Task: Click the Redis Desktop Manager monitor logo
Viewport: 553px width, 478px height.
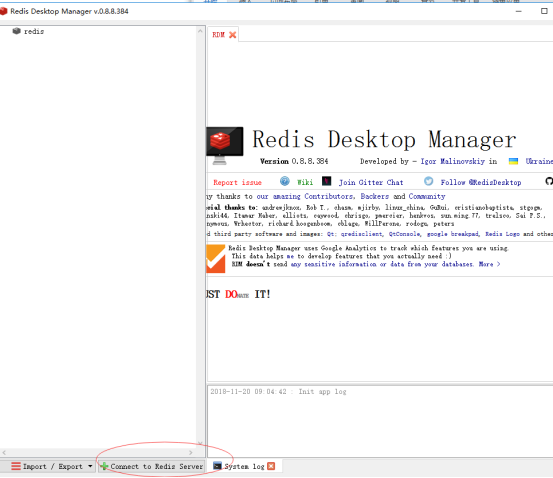Action: pyautogui.click(x=225, y=146)
